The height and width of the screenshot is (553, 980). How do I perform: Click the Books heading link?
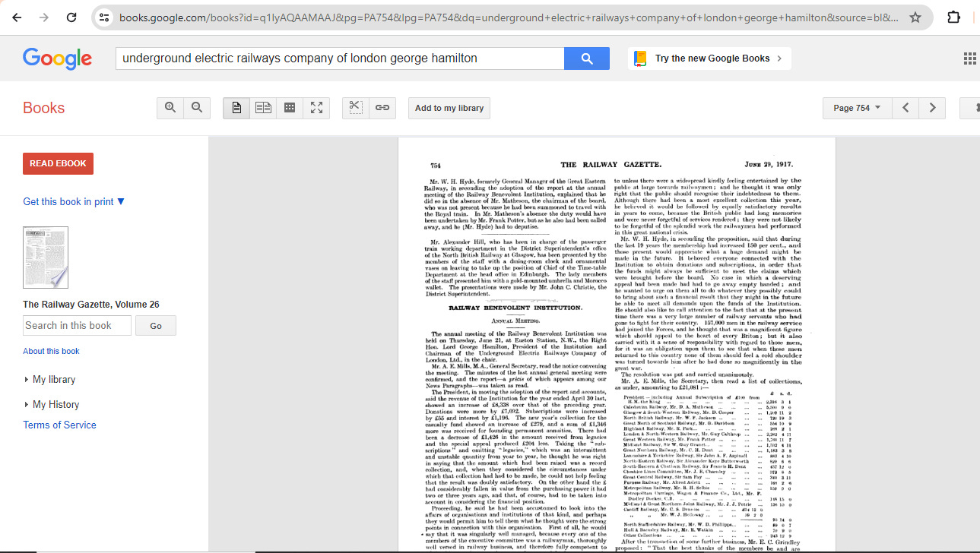[43, 108]
